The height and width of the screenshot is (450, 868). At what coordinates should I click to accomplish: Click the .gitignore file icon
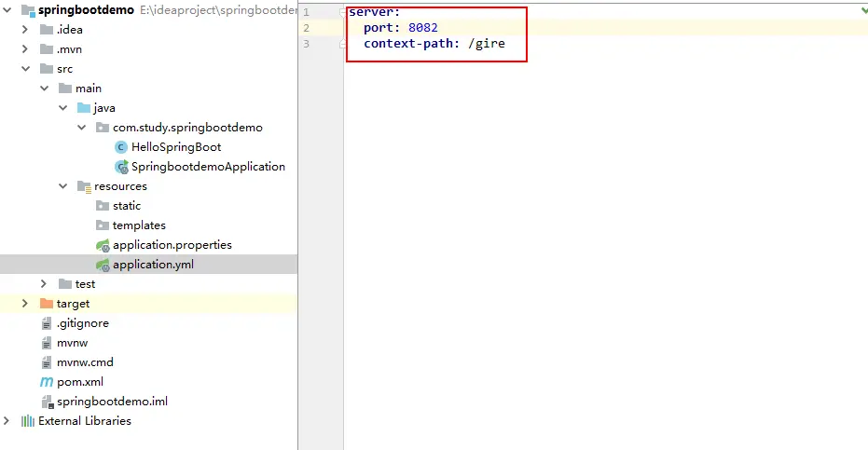(47, 324)
